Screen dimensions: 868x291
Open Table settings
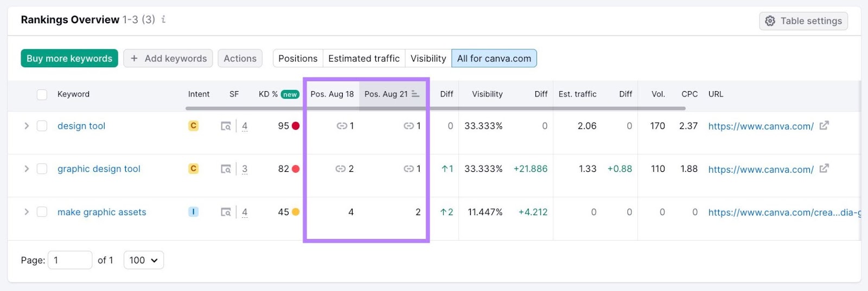(x=803, y=21)
